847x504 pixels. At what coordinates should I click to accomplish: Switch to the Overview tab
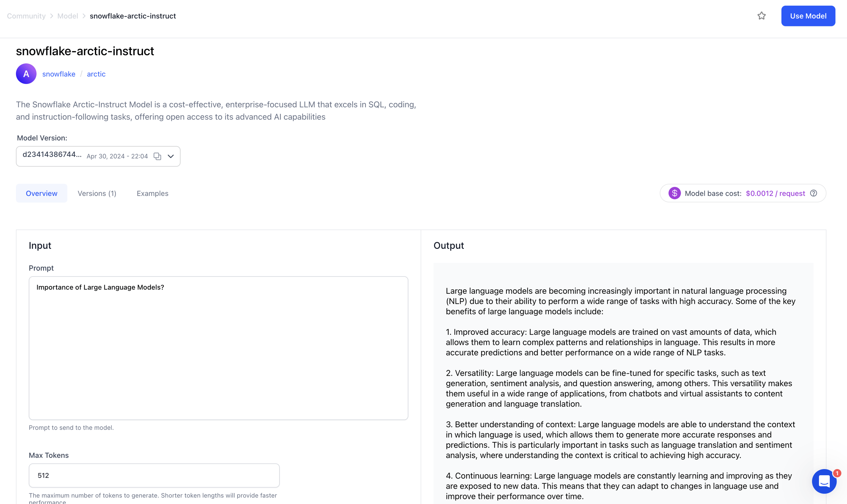coord(41,193)
